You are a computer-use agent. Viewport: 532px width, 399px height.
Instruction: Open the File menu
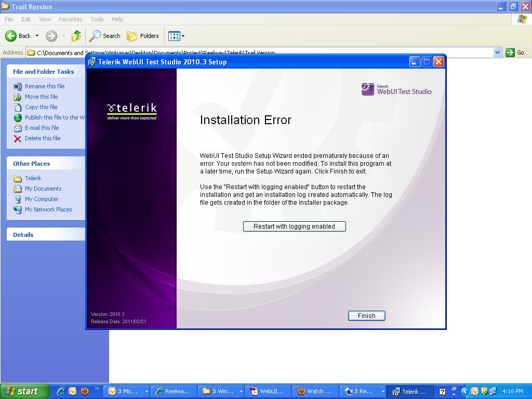[x=9, y=19]
